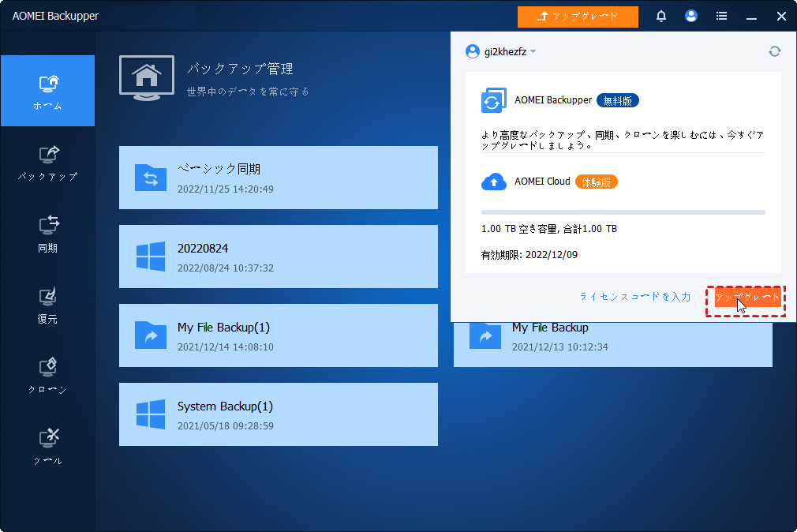Open the My File Backup task card

click(613, 344)
